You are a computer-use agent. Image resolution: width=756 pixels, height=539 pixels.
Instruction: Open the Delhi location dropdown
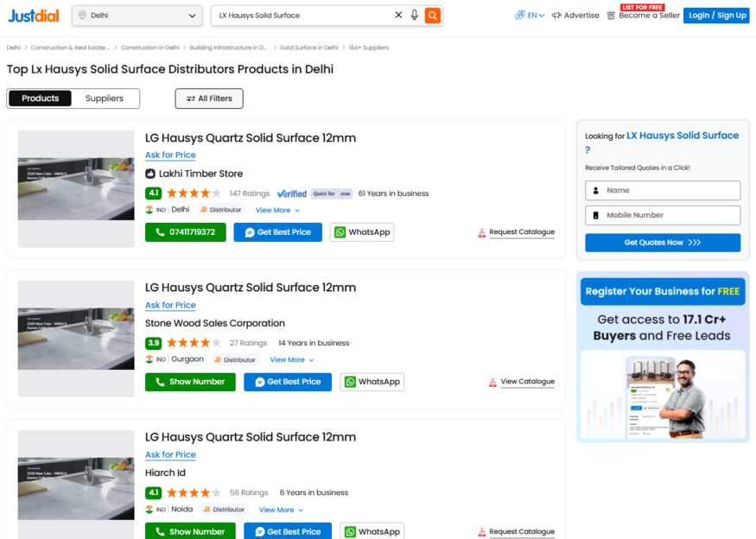pos(137,16)
